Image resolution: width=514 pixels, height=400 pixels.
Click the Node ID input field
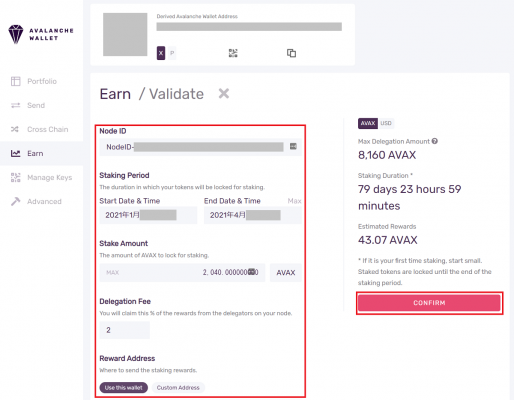(x=200, y=147)
